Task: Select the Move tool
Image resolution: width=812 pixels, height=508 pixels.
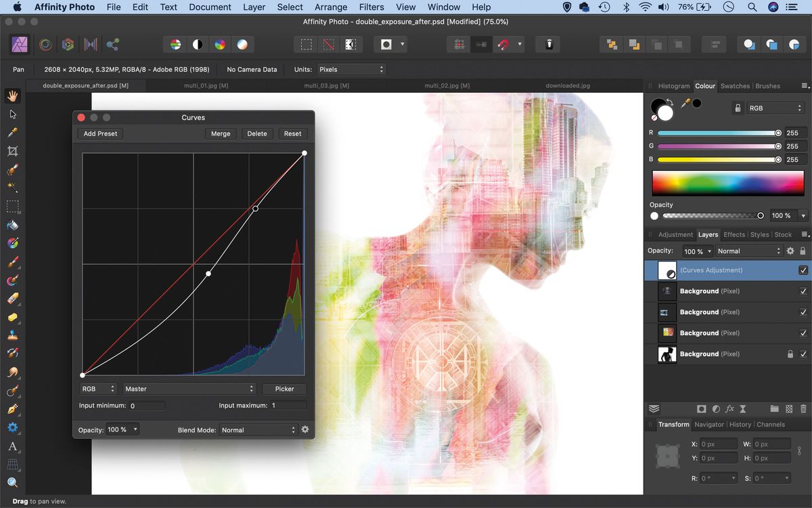Action: click(x=12, y=114)
